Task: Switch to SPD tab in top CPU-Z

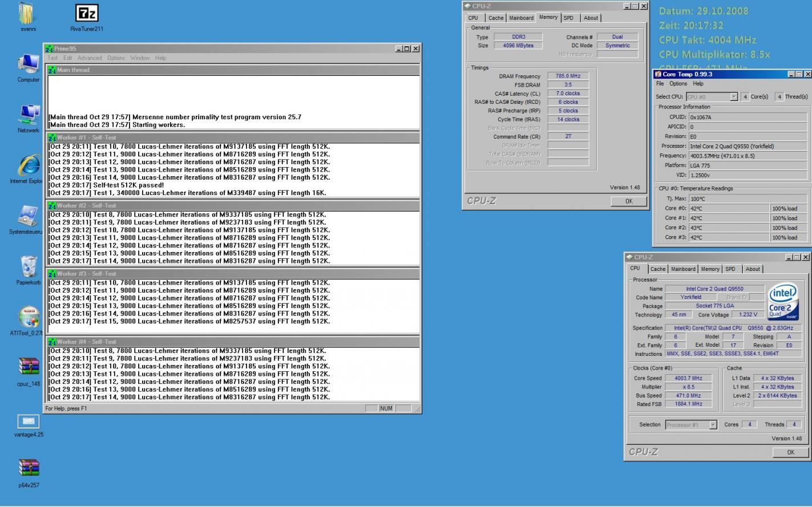Action: coord(568,18)
